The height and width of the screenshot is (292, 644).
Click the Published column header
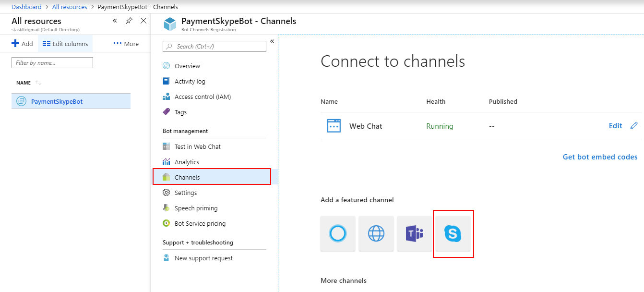pos(503,101)
